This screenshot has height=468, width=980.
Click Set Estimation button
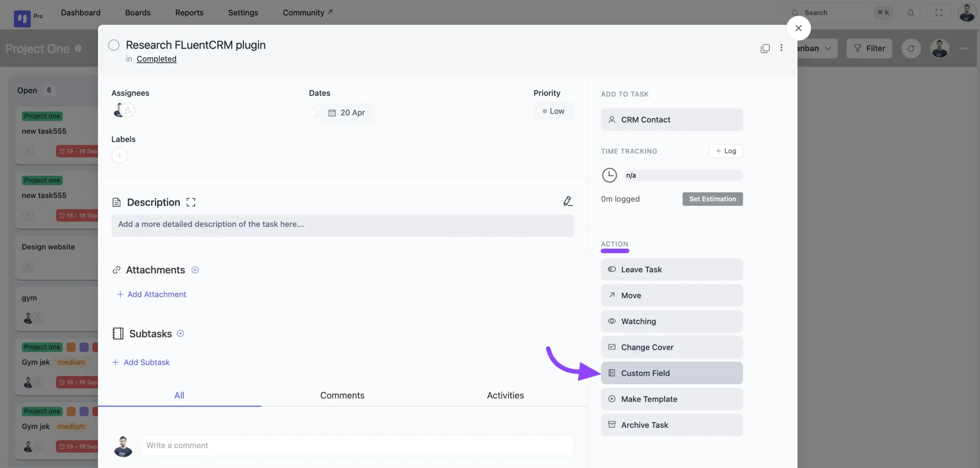pyautogui.click(x=712, y=199)
